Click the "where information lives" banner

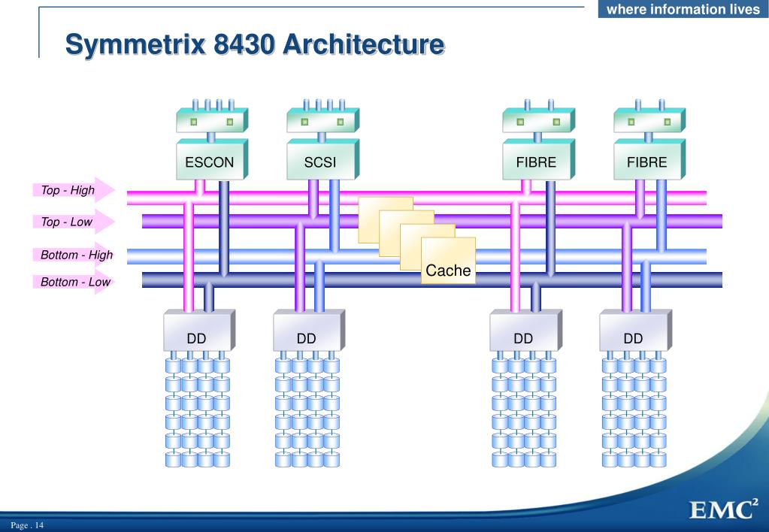tap(683, 9)
